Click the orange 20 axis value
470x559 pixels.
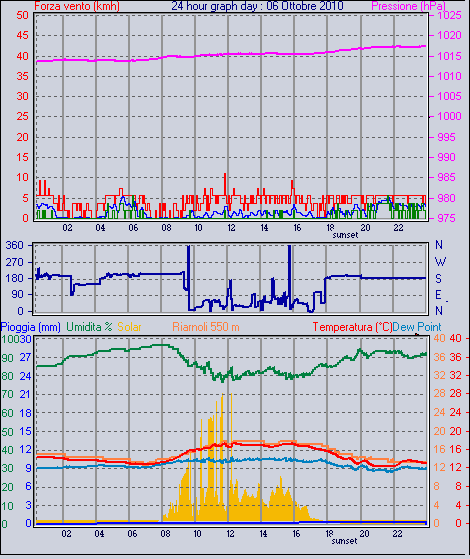(x=439, y=431)
